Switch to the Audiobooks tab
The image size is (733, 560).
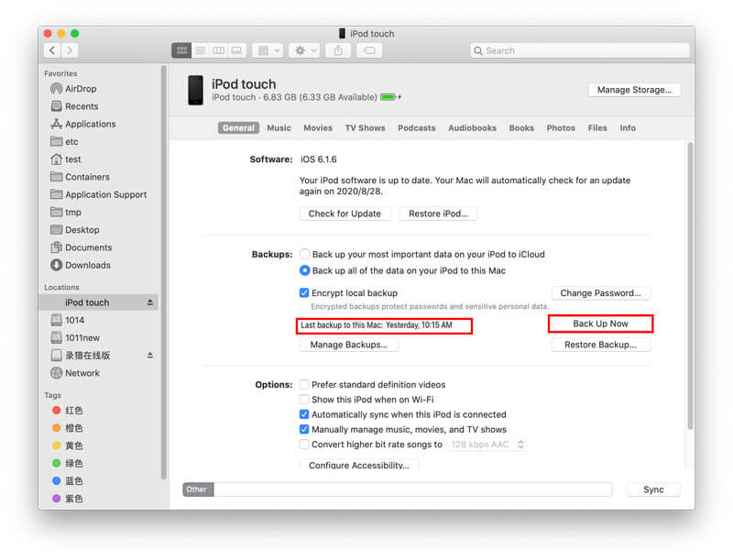click(472, 128)
